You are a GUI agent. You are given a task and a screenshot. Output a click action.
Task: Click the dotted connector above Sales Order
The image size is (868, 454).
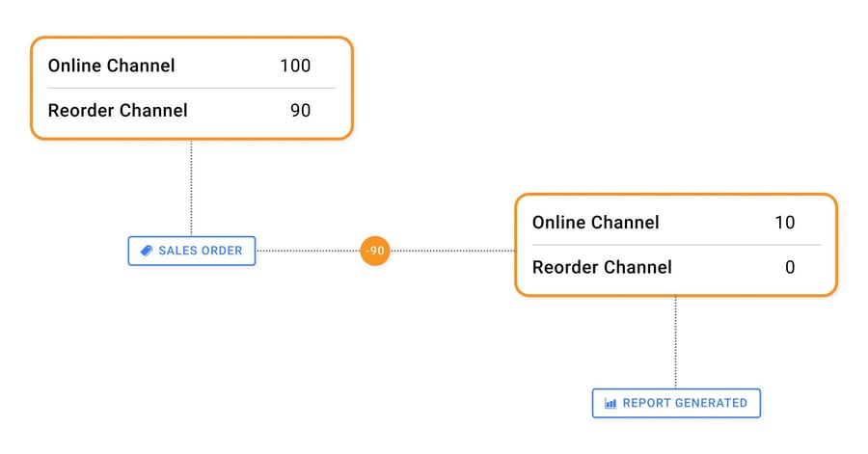pos(191,188)
